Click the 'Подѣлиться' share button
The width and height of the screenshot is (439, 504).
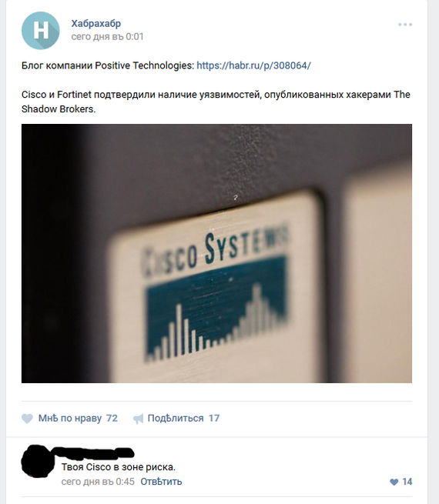[176, 418]
